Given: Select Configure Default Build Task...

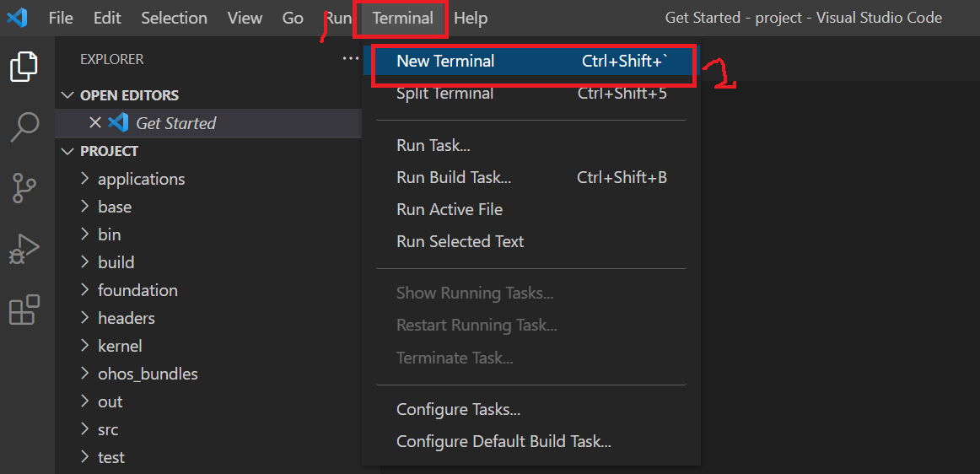Looking at the screenshot, I should pyautogui.click(x=531, y=442).
